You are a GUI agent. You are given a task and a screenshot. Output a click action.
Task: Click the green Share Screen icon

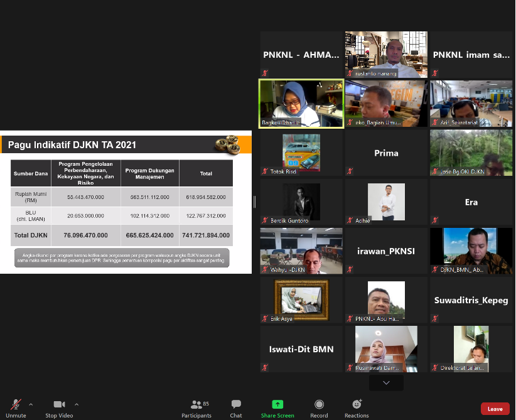point(277,405)
